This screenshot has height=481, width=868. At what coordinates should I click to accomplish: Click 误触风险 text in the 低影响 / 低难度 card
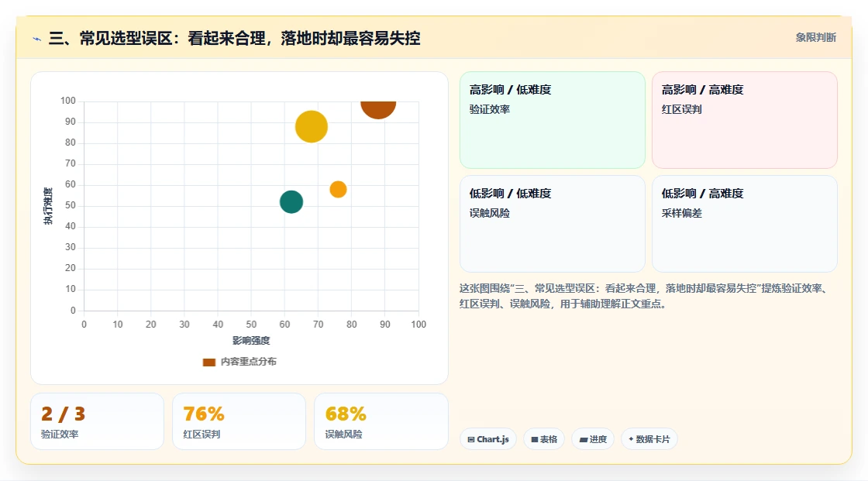[x=490, y=213]
